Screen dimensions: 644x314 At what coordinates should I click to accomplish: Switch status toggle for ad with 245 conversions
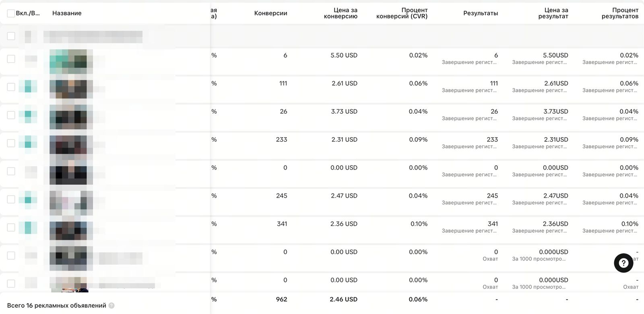coord(28,199)
